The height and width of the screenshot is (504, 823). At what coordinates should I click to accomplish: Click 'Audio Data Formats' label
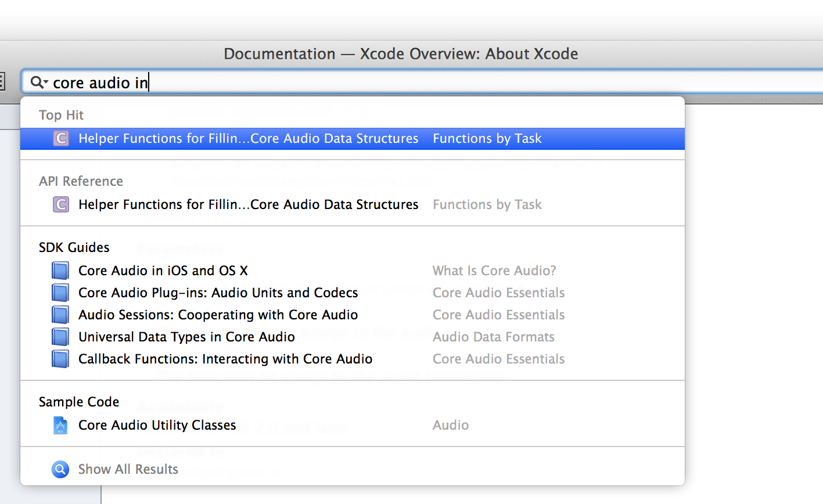click(x=494, y=337)
